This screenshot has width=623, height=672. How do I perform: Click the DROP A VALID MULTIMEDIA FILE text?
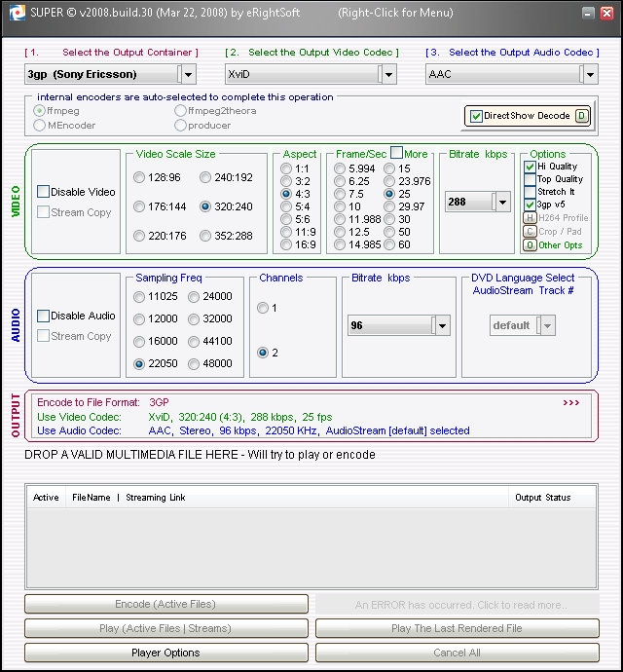[200, 454]
